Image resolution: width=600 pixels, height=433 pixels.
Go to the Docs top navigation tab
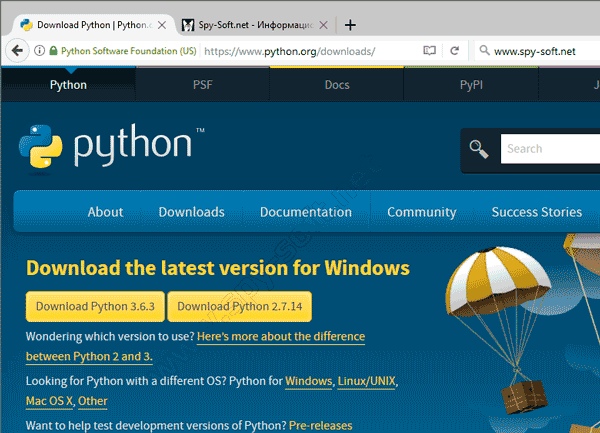point(337,85)
